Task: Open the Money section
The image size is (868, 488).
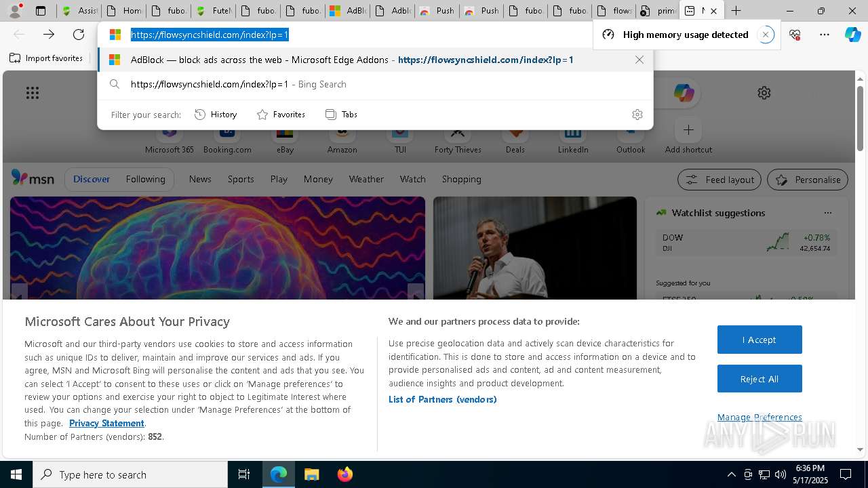Action: (318, 179)
